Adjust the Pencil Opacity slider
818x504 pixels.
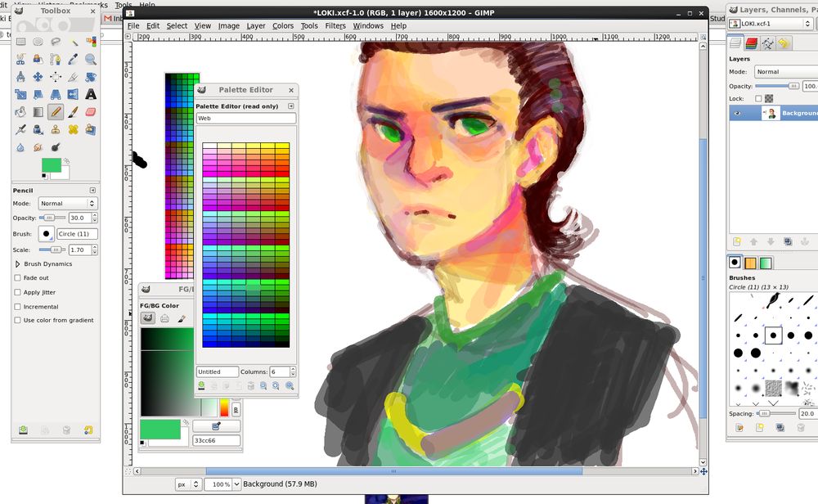[52, 218]
